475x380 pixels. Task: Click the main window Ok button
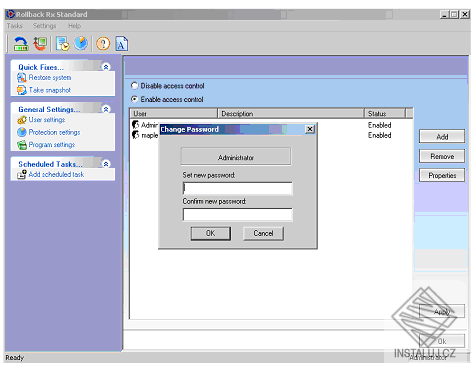(x=442, y=341)
